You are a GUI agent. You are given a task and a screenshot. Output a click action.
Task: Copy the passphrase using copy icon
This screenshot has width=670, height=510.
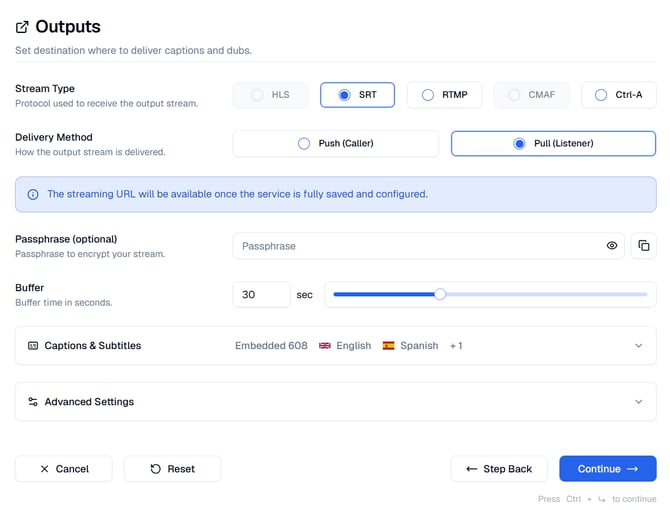coord(644,246)
